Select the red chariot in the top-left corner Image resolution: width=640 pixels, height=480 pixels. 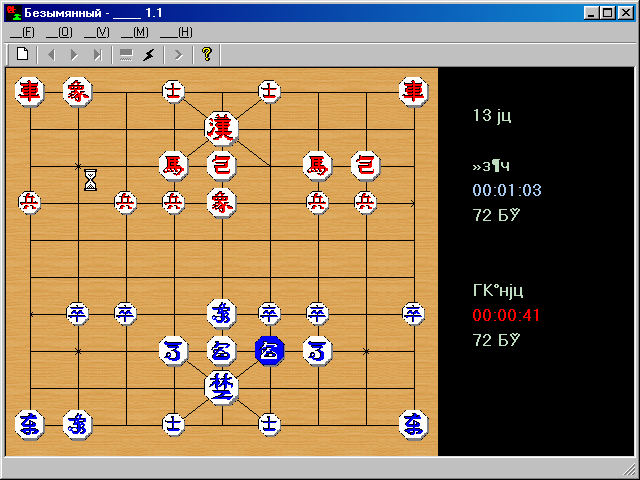(x=30, y=92)
